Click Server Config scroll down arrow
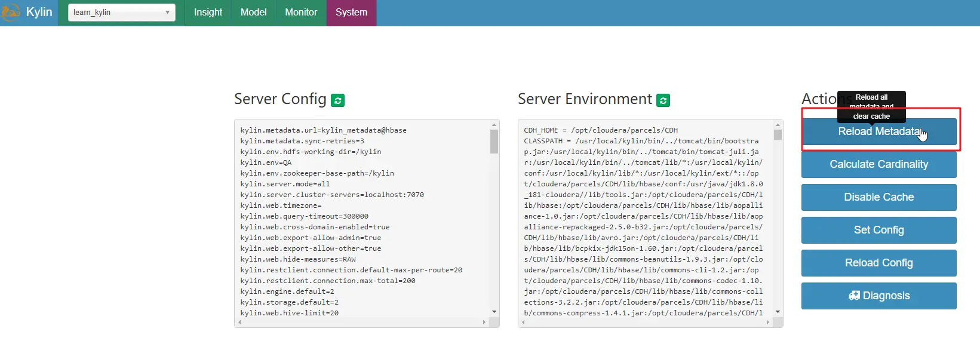The width and height of the screenshot is (980, 347). [494, 312]
